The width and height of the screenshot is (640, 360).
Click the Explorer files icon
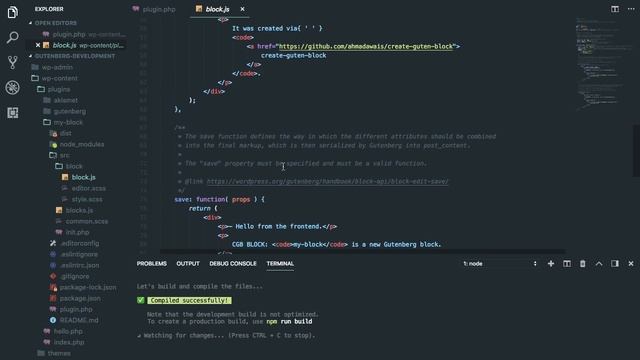[13, 12]
